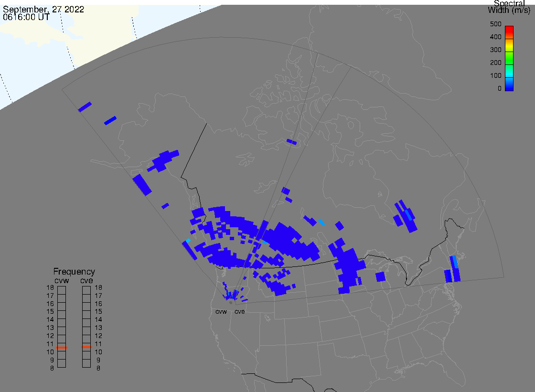Click the '0' value on color scale
The image size is (535, 392).
point(500,89)
